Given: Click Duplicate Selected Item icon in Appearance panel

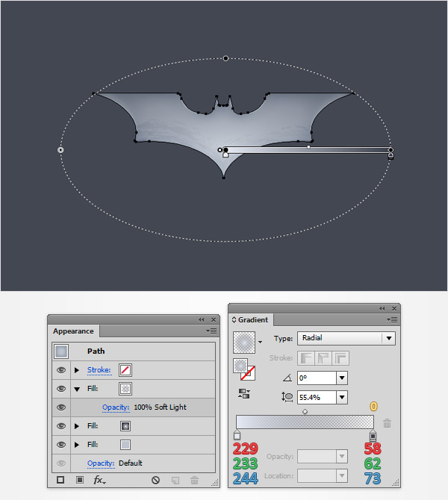Looking at the screenshot, I should click(175, 481).
